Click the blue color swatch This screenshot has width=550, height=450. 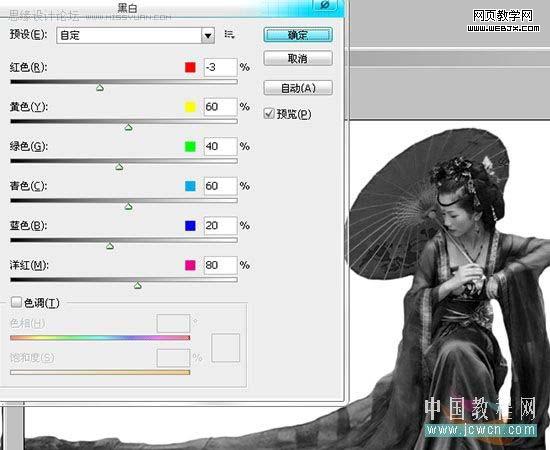[190, 226]
